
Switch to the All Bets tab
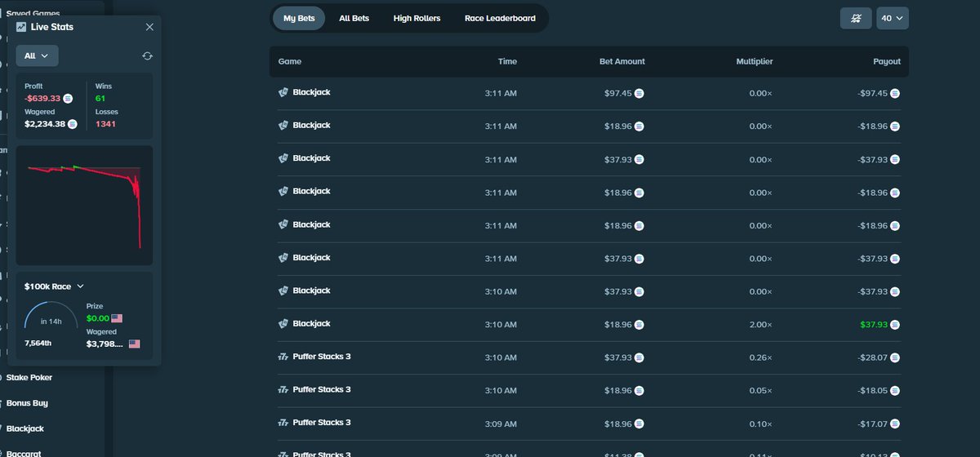pyautogui.click(x=354, y=18)
